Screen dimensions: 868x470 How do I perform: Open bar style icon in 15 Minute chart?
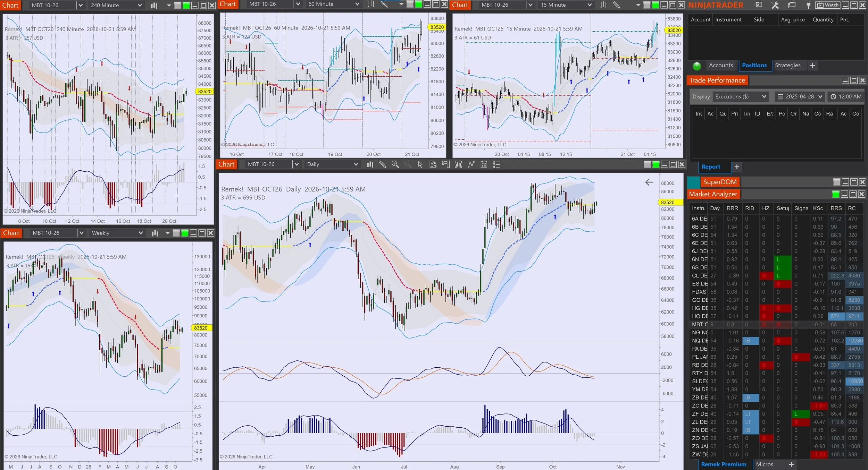tap(603, 5)
